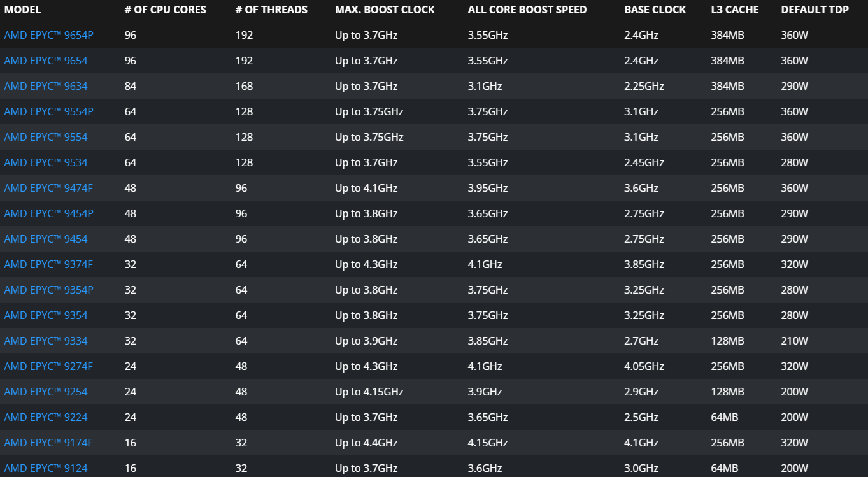Click the AMD EPYC 9554P link
This screenshot has height=477, width=868.
[x=48, y=111]
